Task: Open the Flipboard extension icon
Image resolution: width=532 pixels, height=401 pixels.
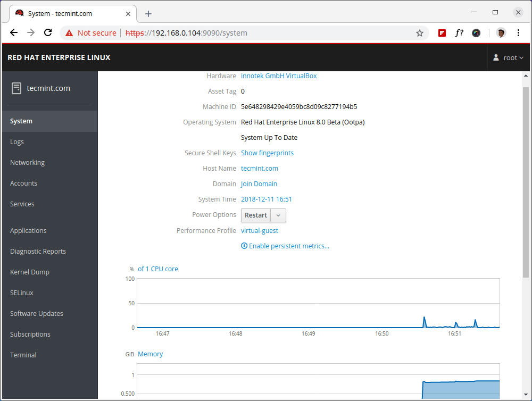Action: [x=442, y=33]
